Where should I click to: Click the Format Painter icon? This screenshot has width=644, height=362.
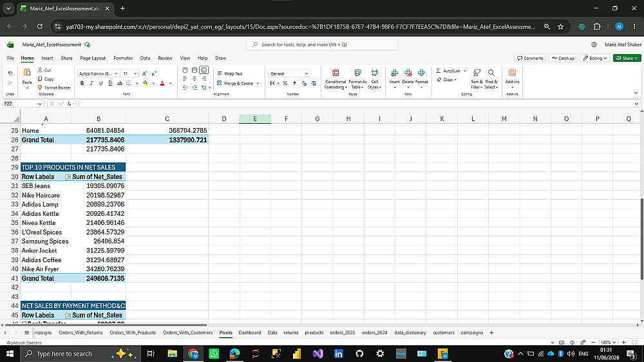40,88
